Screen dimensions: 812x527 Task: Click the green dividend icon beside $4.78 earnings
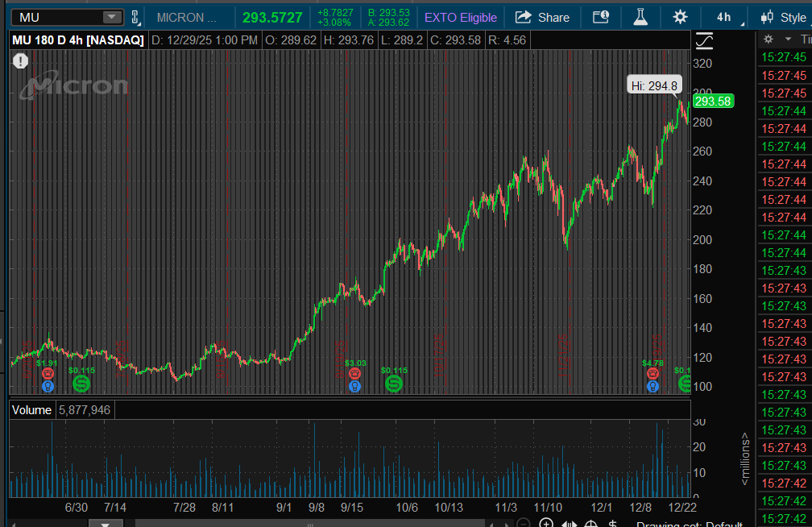[685, 384]
